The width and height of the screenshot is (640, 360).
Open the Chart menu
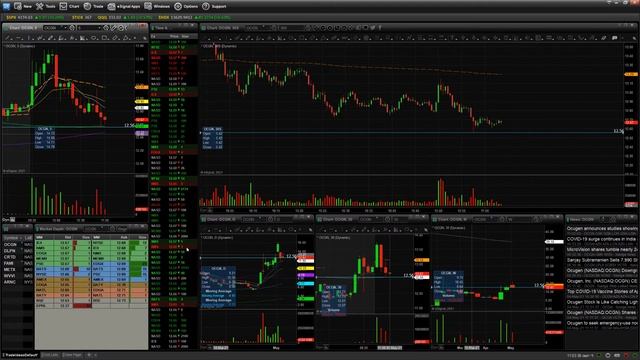click(69, 6)
